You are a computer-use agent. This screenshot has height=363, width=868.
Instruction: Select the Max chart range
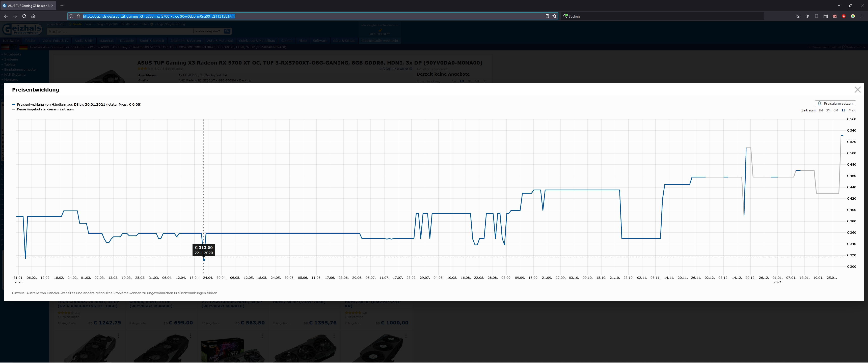pos(852,110)
